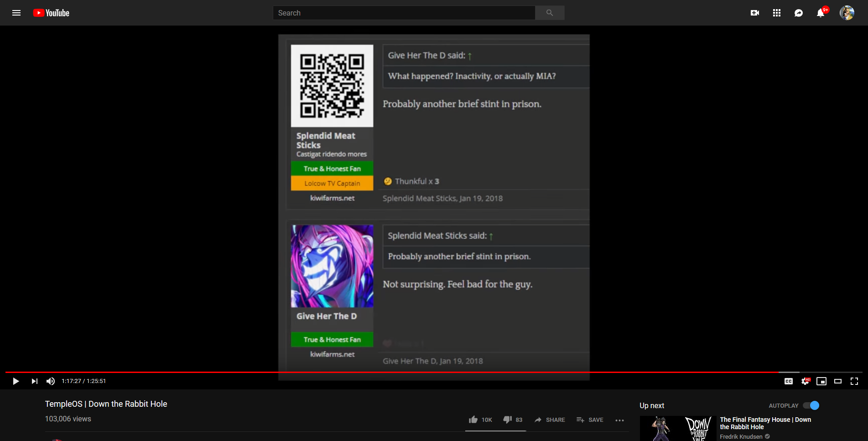Open player settings gear

pyautogui.click(x=805, y=381)
